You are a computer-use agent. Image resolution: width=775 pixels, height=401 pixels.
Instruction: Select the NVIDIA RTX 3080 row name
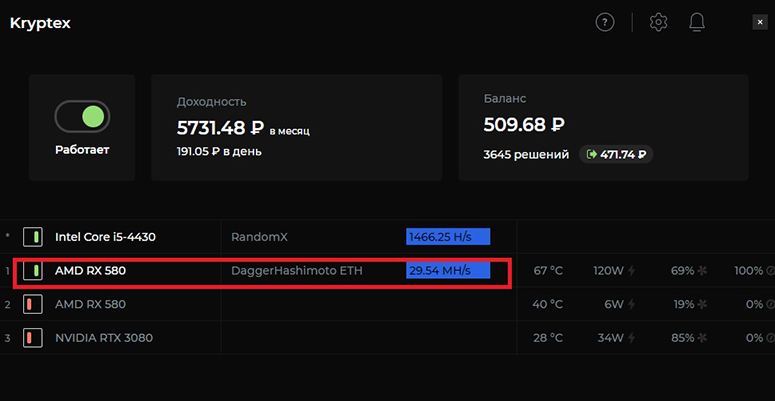(104, 338)
